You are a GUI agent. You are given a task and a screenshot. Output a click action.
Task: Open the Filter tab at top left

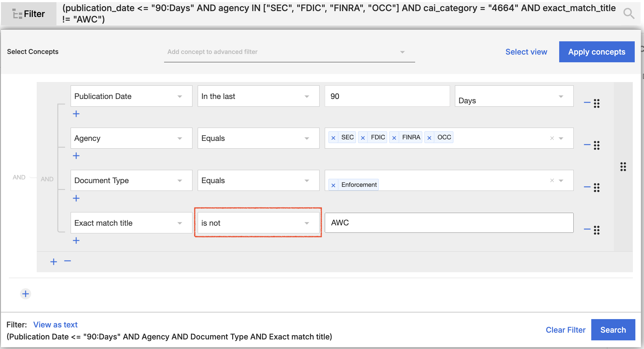29,14
